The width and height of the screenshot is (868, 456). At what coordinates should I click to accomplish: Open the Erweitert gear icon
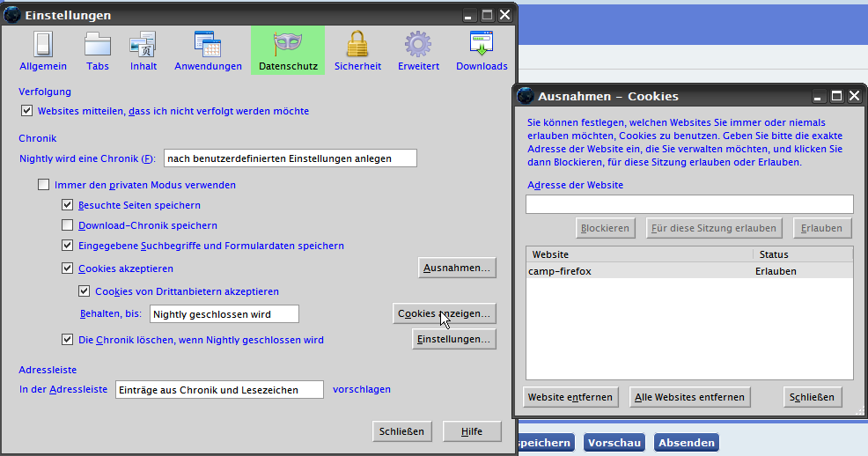(x=418, y=44)
